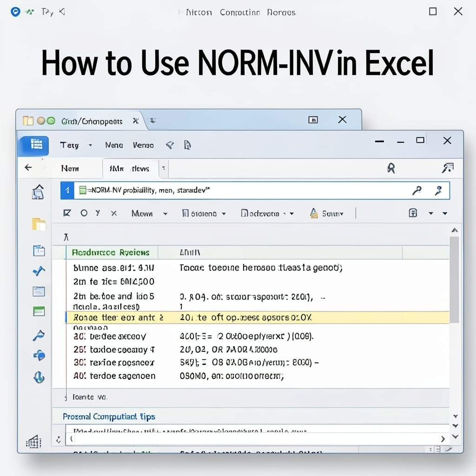Click the document sheet icon in sidebar
Viewport: 476px width, 476px height.
39,251
